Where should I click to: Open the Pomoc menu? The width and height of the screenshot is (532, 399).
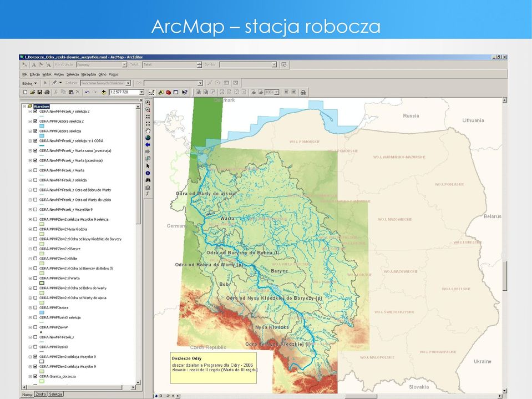(x=114, y=74)
